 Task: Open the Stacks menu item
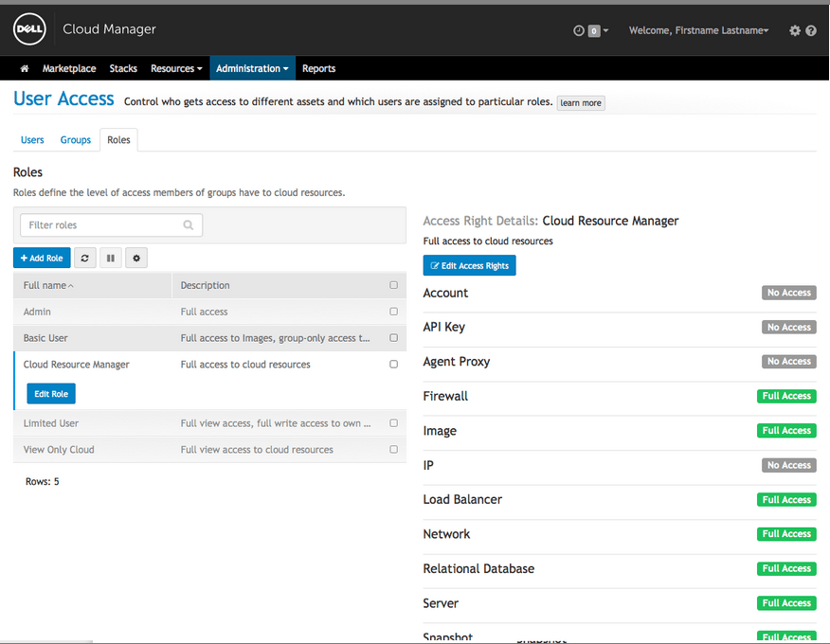tap(123, 68)
